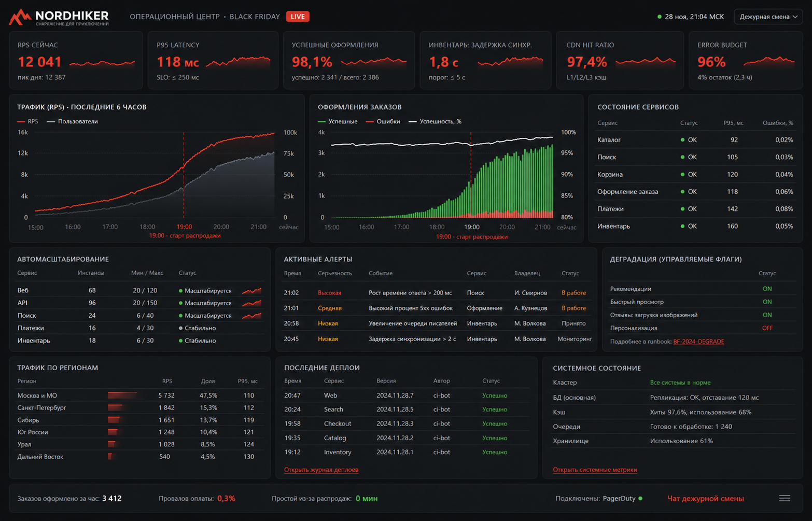Toggle the RPS legend entry in traffic chart
This screenshot has height=521, width=812.
click(27, 121)
